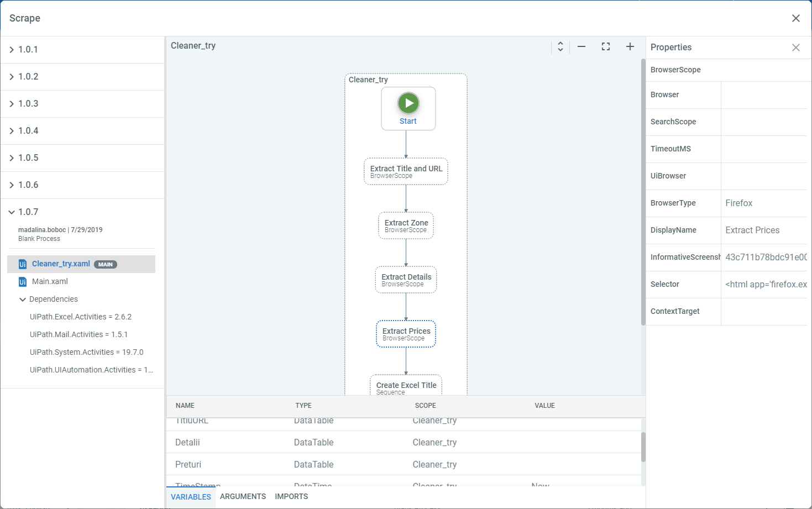812x509 pixels.
Task: Click the expand/collapse all arrows icon
Action: click(x=560, y=47)
